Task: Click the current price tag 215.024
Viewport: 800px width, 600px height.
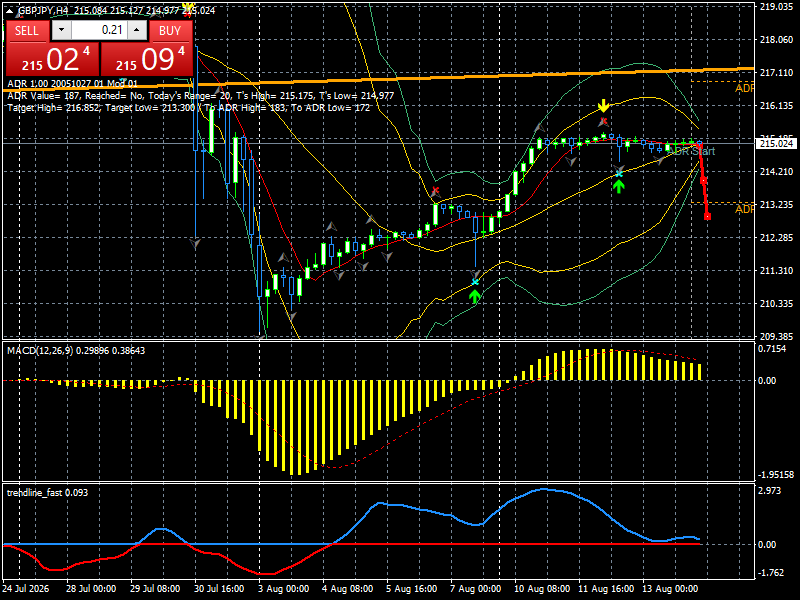Action: point(776,144)
